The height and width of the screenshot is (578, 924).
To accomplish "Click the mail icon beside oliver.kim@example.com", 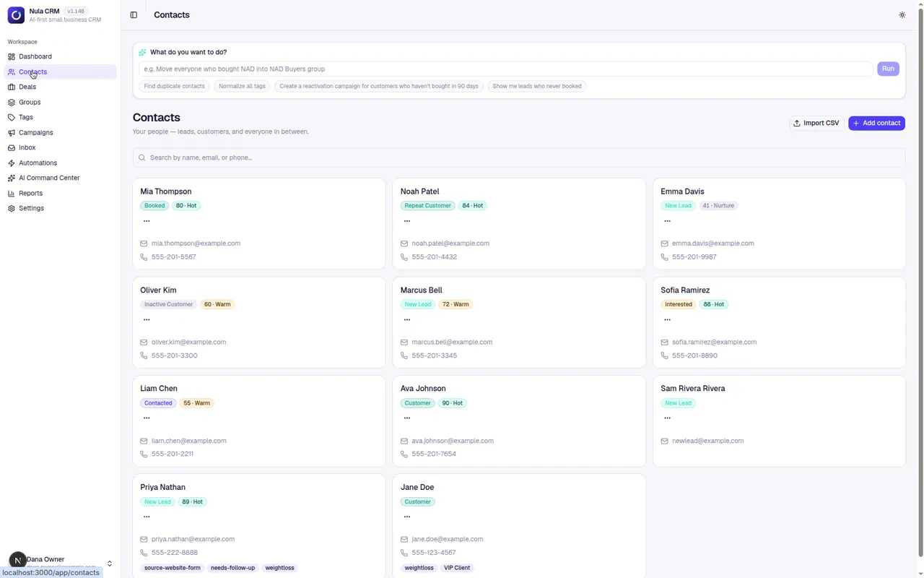I will click(x=144, y=342).
